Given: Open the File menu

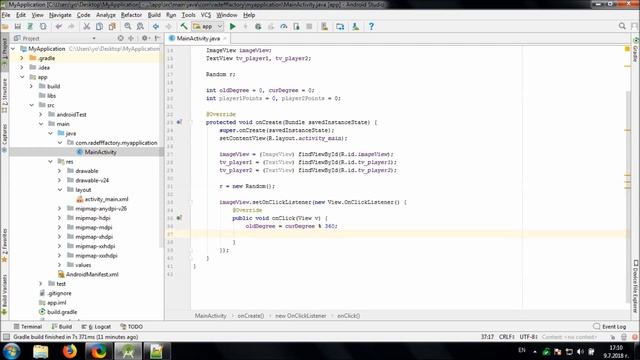Looking at the screenshot, I should click(6, 15).
